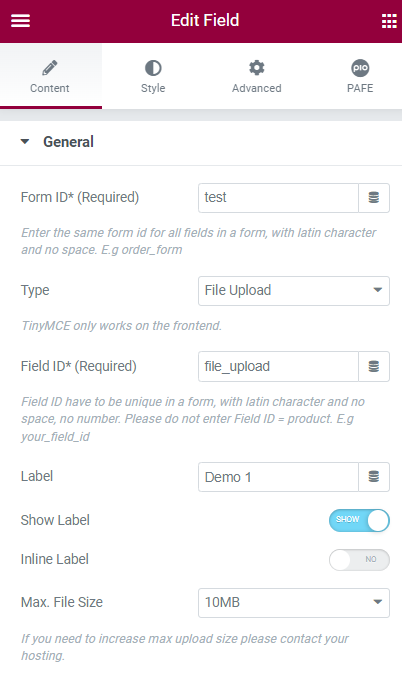Image resolution: width=402 pixels, height=676 pixels.
Task: Switch to the Advanced tab
Action: coord(257,76)
